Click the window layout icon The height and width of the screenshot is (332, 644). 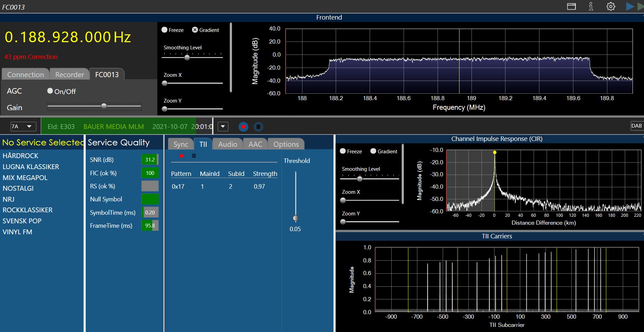(571, 7)
